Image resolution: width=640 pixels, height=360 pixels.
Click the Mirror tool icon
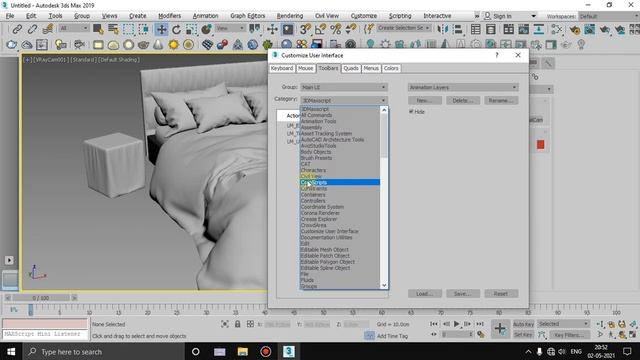click(x=442, y=29)
